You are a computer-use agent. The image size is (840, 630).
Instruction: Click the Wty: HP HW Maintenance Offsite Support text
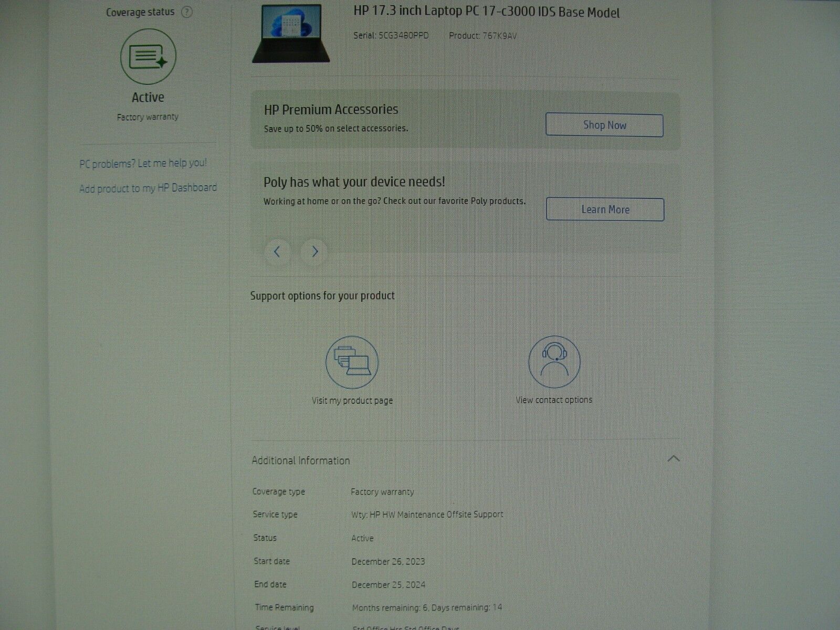coord(427,514)
